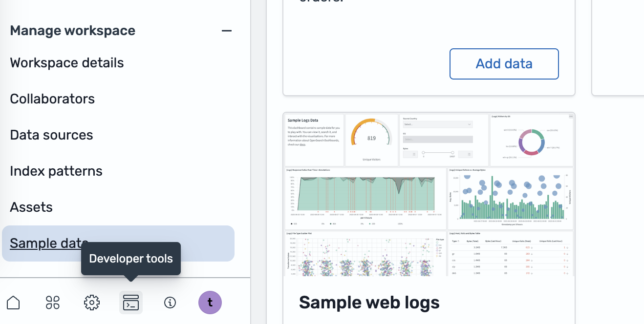Viewport: 644px width, 324px height.
Task: Open the Data sources page
Action: pos(51,135)
